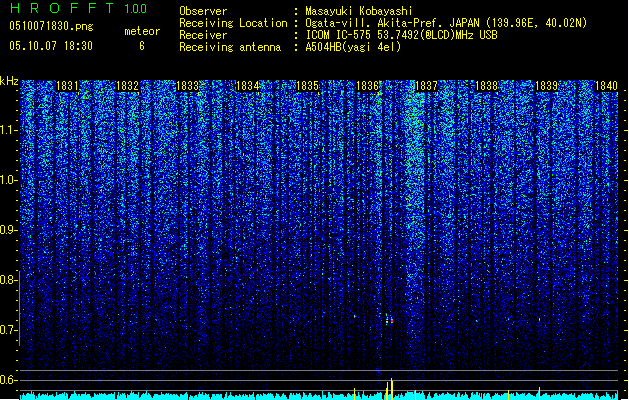Click the 1834 time marker
This screenshot has height=400, width=629.
(248, 86)
